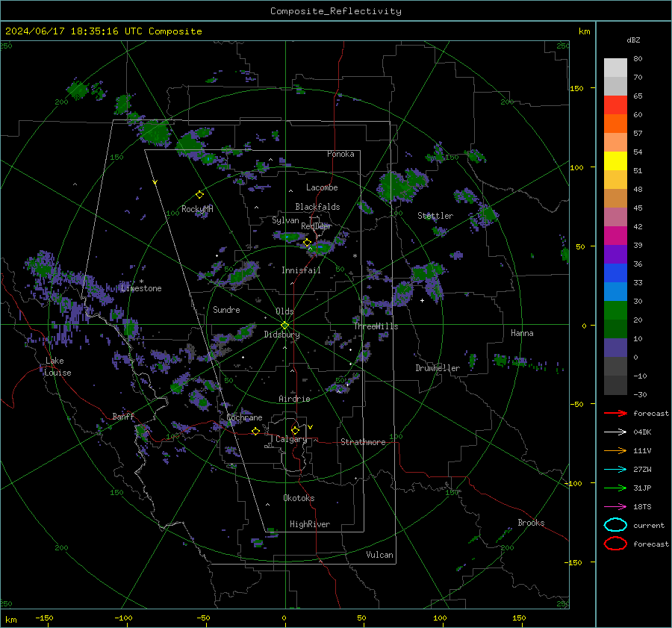Click the RockyMH label text

(197, 209)
